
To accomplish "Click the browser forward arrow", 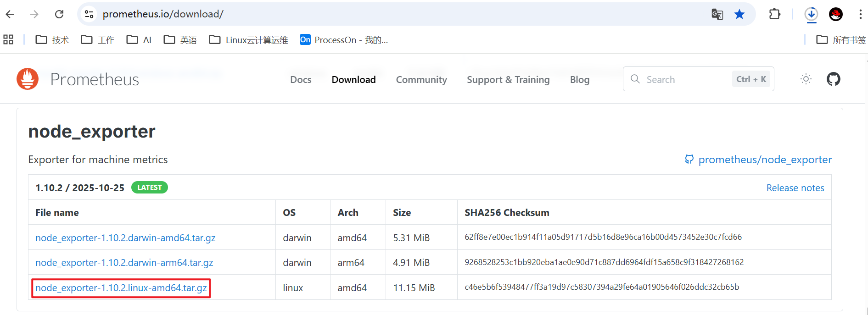I will (34, 14).
